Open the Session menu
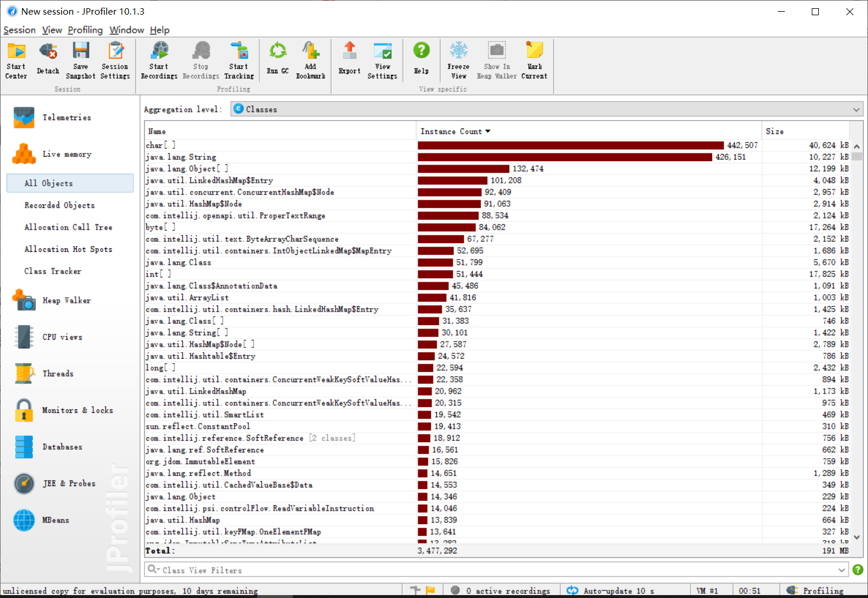 [x=19, y=30]
